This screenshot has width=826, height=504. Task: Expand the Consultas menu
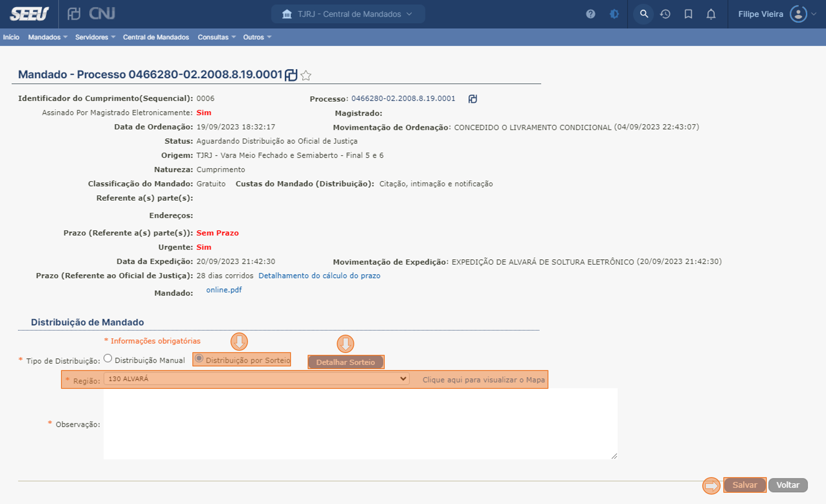point(217,37)
